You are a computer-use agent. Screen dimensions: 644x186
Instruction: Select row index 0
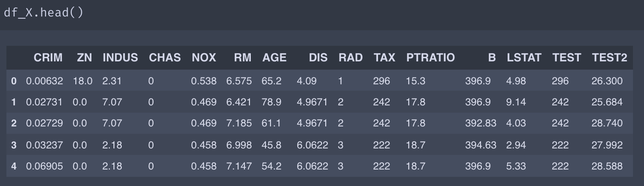(14, 81)
